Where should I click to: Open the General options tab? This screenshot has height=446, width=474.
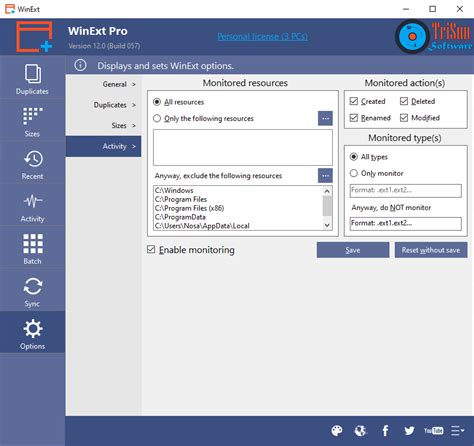(104, 84)
